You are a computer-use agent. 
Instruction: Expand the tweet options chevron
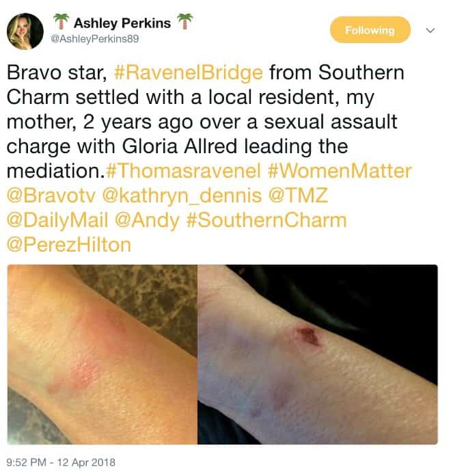[x=430, y=30]
